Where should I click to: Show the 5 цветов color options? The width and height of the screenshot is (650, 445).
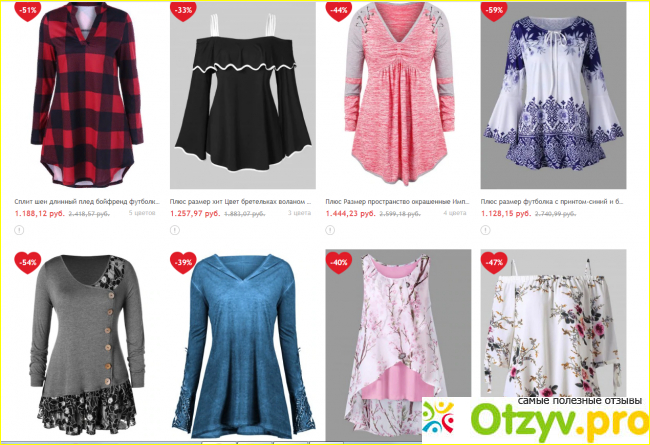point(142,213)
